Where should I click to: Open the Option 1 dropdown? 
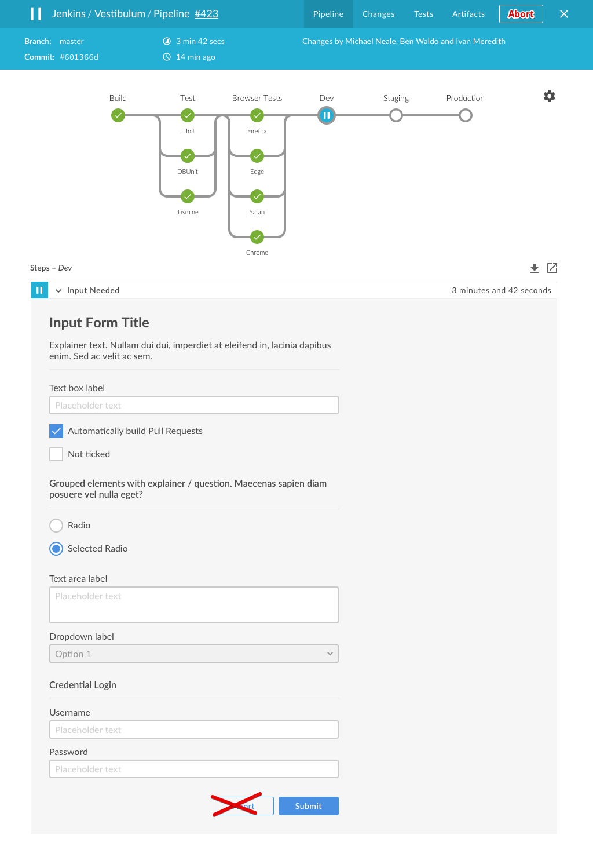pos(194,654)
